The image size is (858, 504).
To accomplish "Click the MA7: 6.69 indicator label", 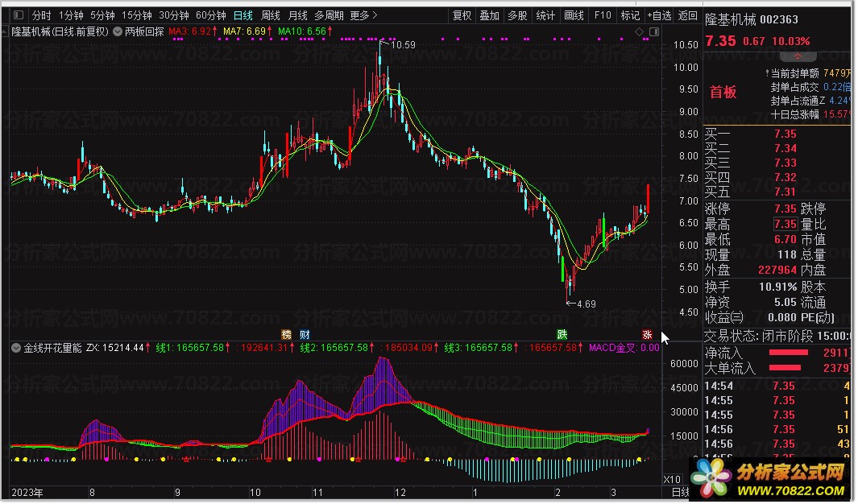I will (x=247, y=31).
